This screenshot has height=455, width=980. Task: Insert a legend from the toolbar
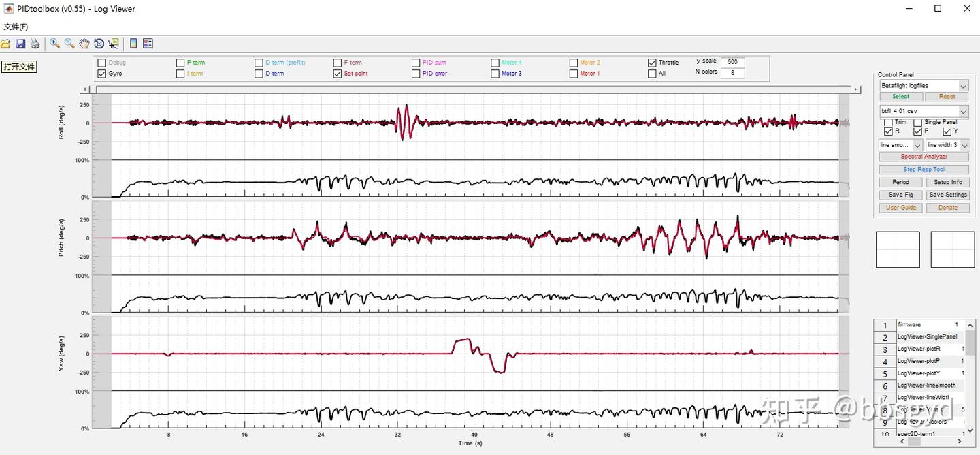click(x=148, y=44)
